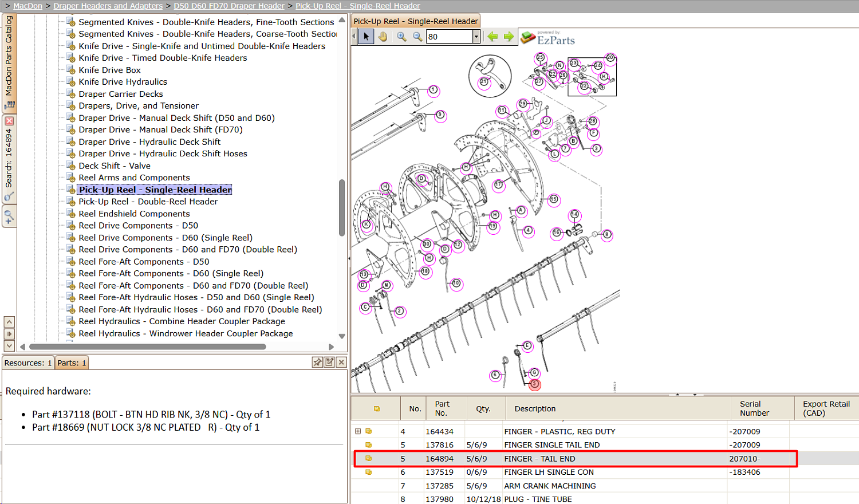Screen dimensions: 859x504
Task: Click the tree vertical scrollbar thumb
Action: click(342, 208)
